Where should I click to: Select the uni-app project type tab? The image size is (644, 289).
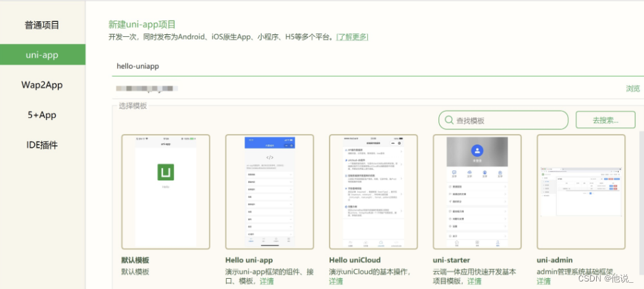(42, 55)
